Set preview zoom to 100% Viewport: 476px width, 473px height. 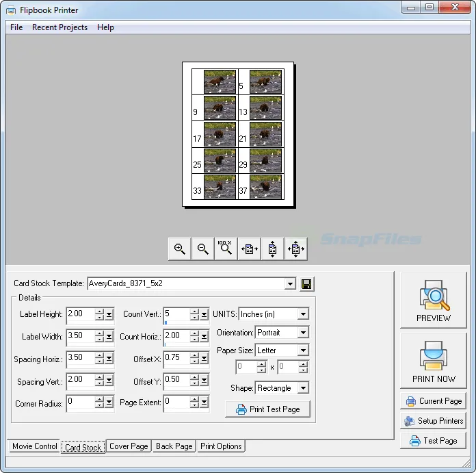(x=226, y=248)
